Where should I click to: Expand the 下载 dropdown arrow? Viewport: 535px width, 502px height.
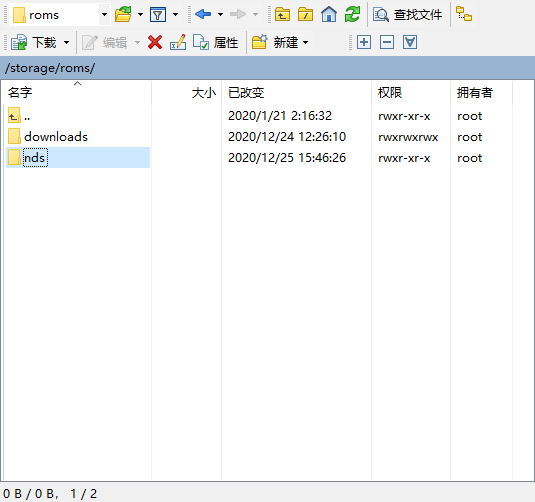click(x=67, y=42)
